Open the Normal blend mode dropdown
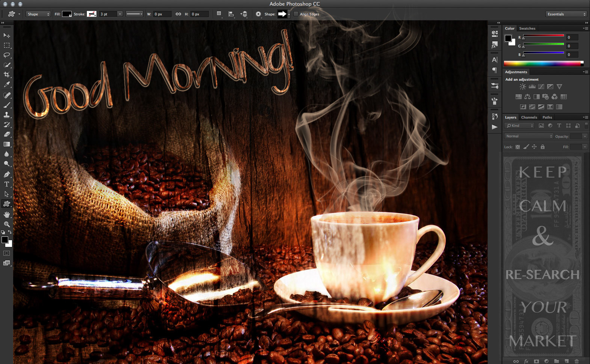The height and width of the screenshot is (364, 590). 529,136
